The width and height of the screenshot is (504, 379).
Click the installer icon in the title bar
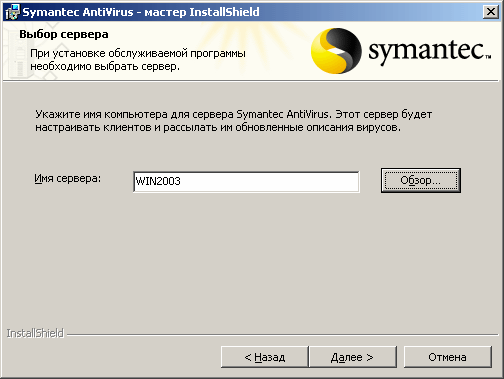(12, 12)
